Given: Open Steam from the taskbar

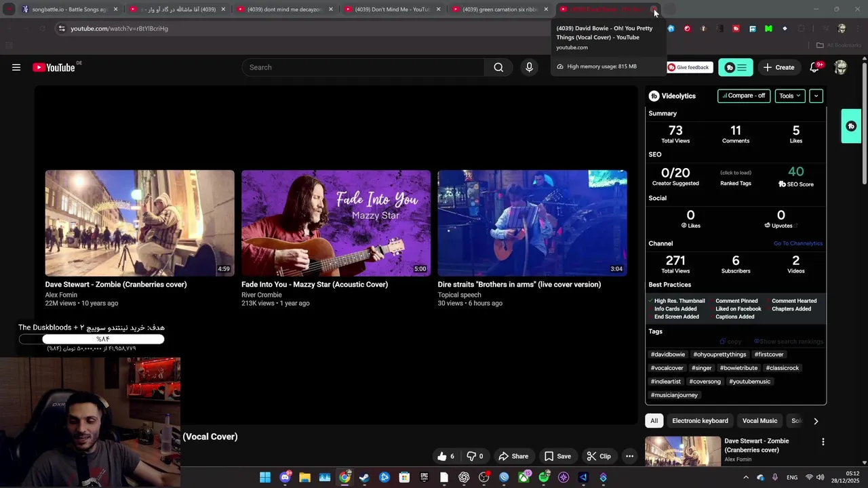Looking at the screenshot, I should [364, 477].
